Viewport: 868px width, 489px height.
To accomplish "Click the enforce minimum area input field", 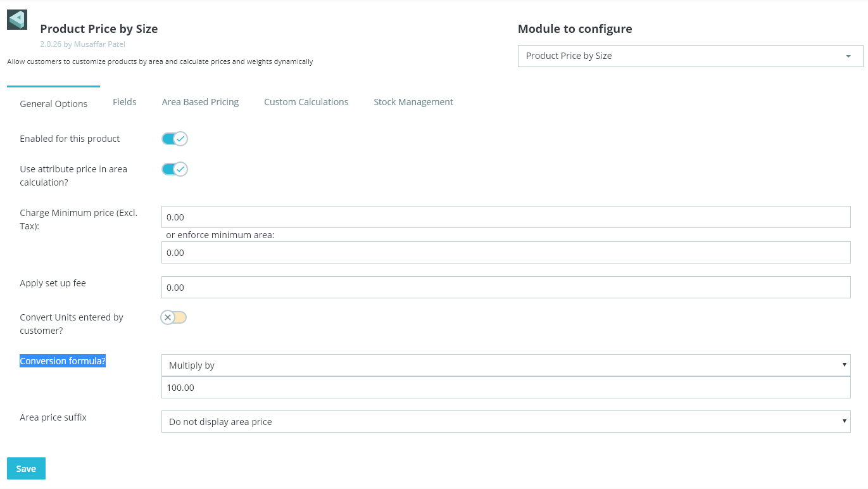I will coord(506,252).
